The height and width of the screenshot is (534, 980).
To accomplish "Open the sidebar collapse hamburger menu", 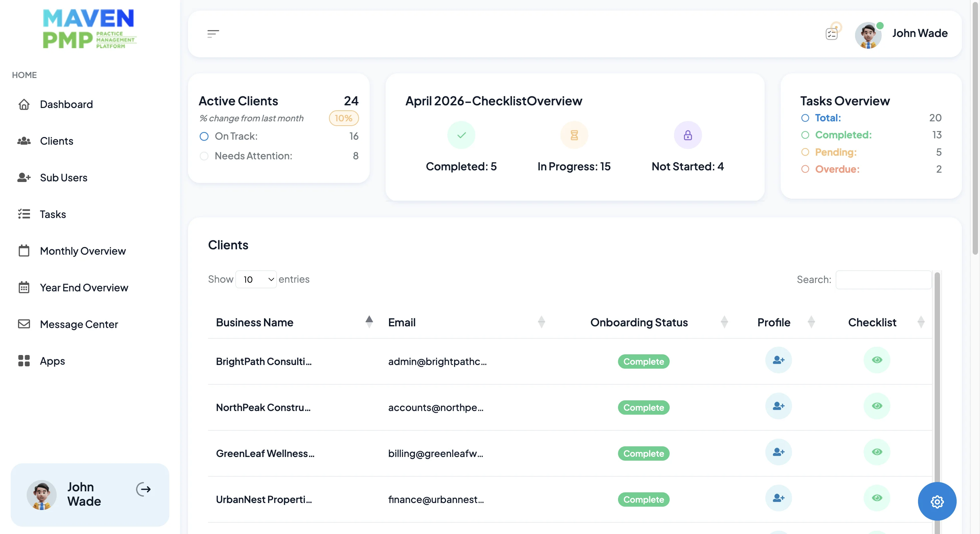I will [x=213, y=34].
